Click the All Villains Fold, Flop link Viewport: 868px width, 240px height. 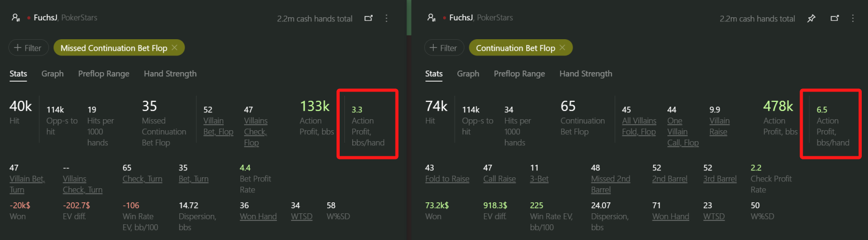[639, 127]
